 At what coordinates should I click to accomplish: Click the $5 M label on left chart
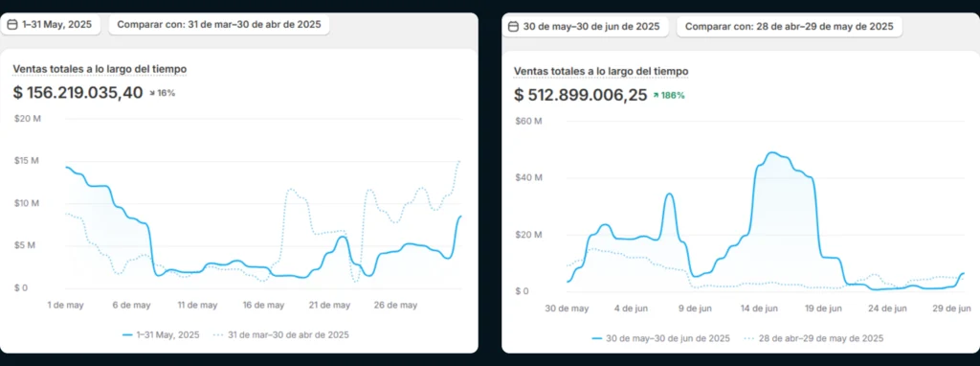pyautogui.click(x=24, y=245)
